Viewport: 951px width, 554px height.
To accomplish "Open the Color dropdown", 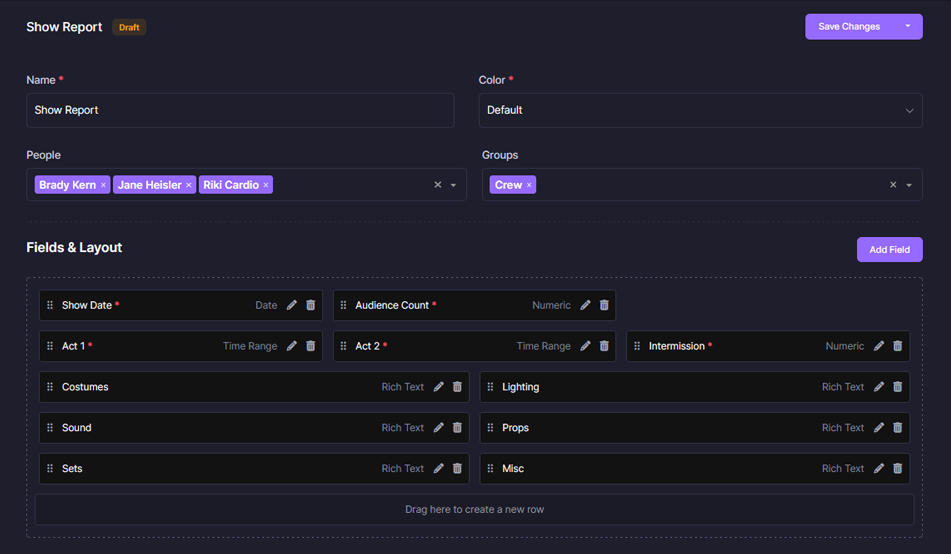I will click(700, 110).
